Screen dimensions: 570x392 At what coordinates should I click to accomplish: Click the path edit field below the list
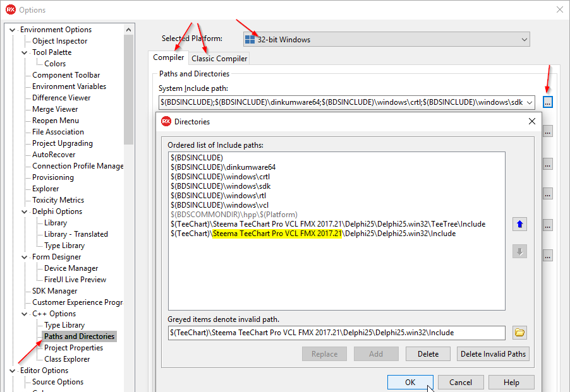(x=337, y=333)
